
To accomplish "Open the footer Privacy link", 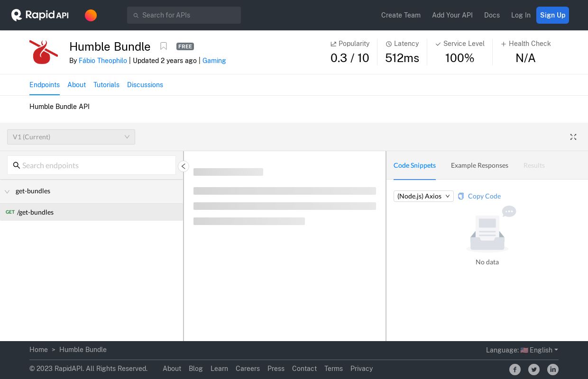I will pos(361,369).
